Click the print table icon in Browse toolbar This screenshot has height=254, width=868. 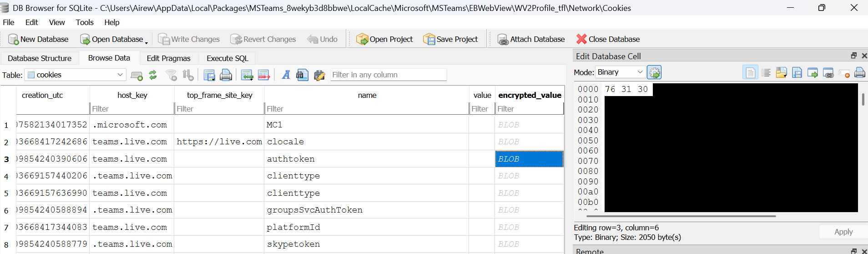(226, 75)
